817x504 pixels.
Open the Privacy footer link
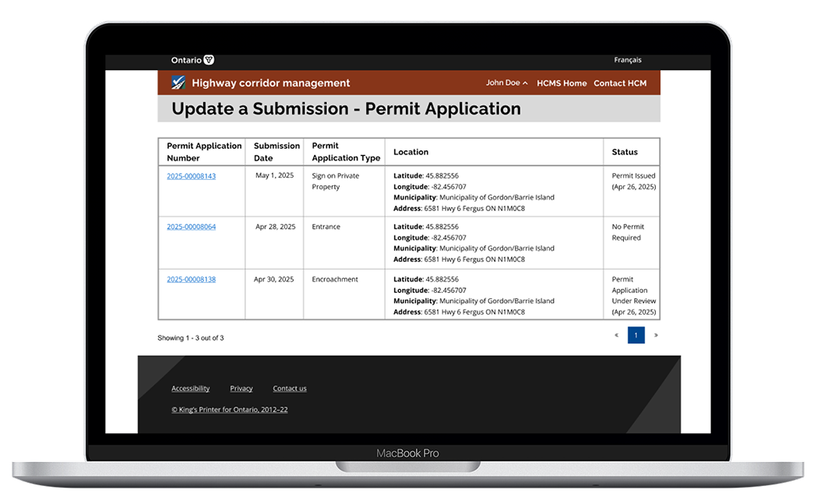241,388
